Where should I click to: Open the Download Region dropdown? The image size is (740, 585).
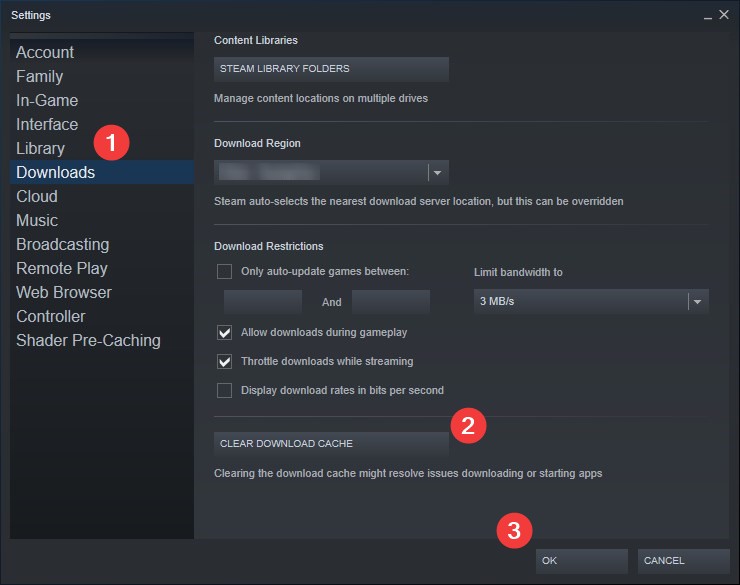click(x=331, y=173)
